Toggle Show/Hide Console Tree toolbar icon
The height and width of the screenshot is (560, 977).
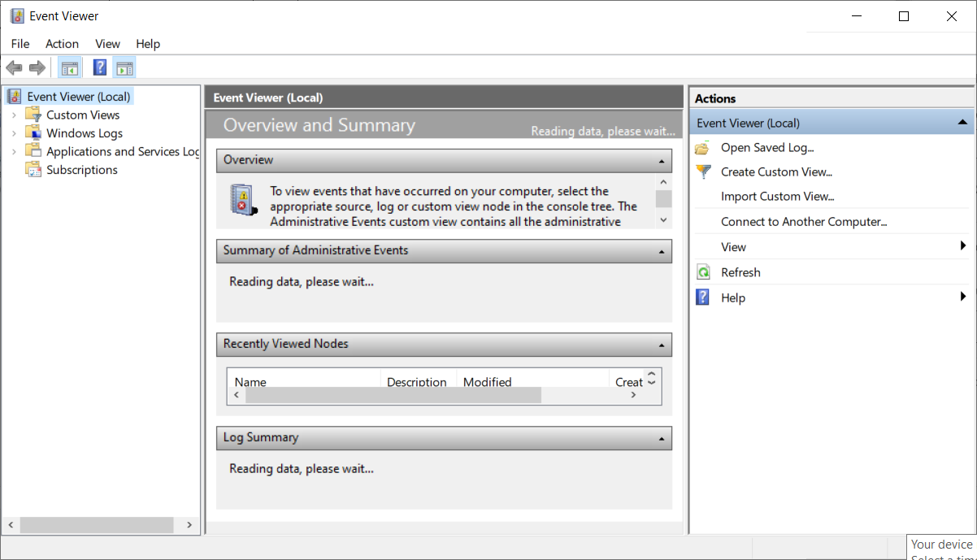click(x=70, y=68)
